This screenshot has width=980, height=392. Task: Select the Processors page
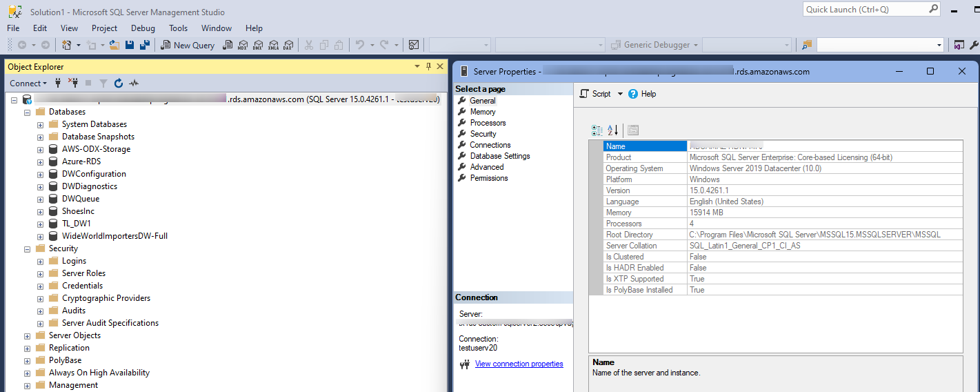[488, 123]
